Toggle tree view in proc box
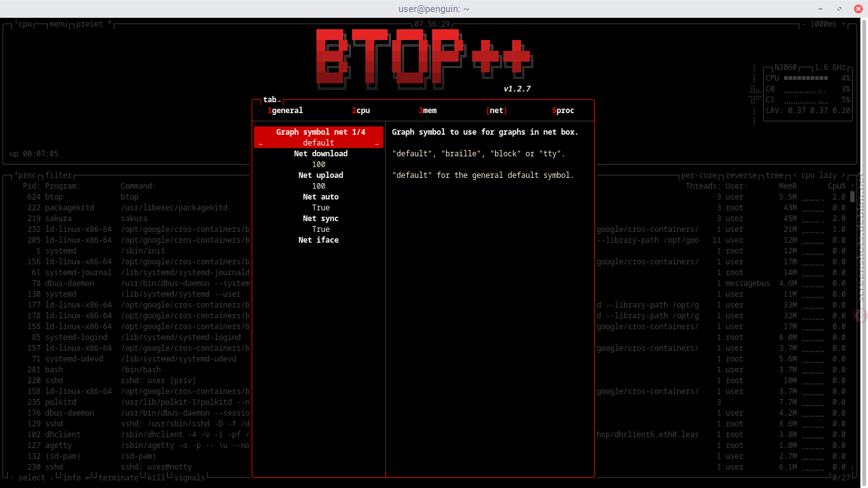The width and height of the screenshot is (868, 488). coord(775,175)
